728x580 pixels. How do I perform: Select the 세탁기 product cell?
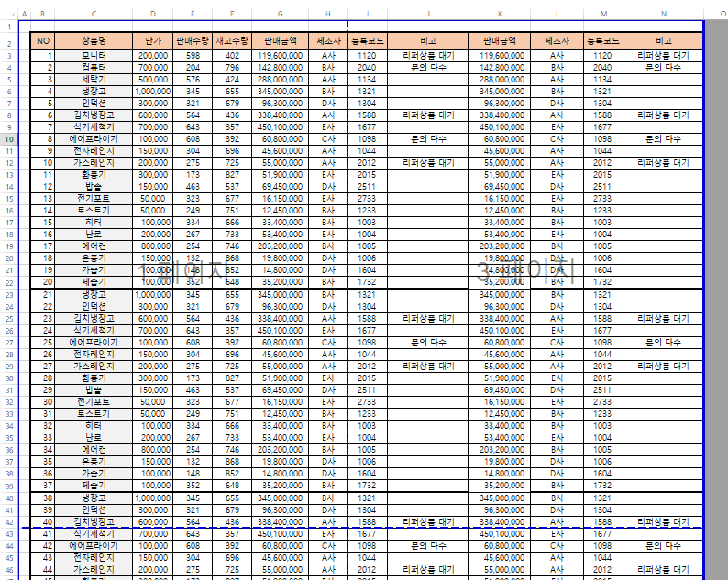coord(94,80)
